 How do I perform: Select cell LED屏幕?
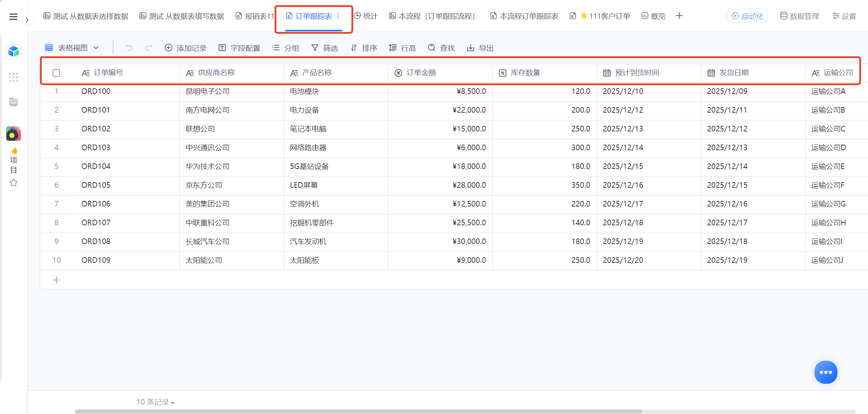coord(336,185)
